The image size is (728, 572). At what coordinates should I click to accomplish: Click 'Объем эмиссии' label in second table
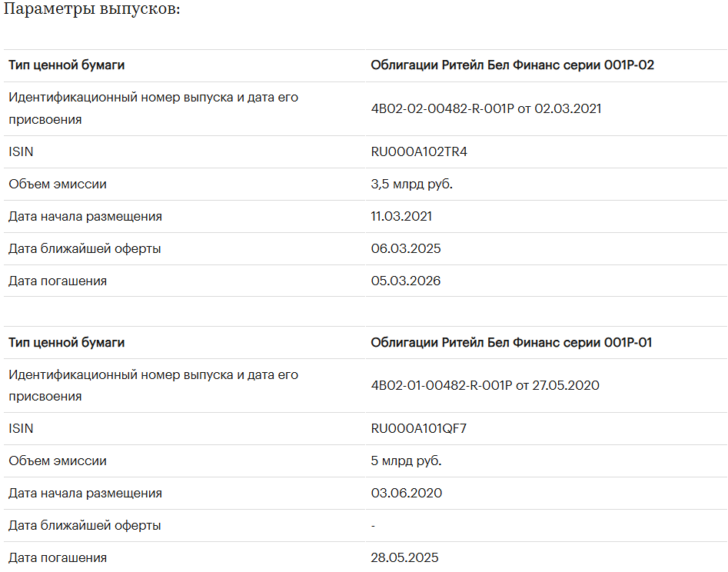(58, 461)
